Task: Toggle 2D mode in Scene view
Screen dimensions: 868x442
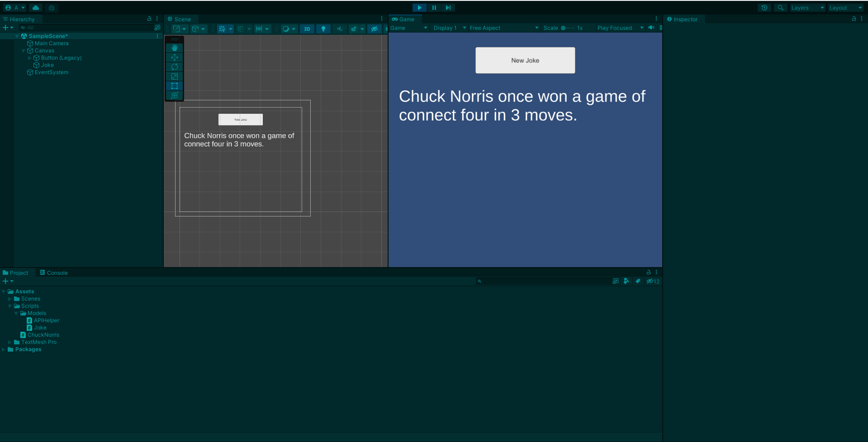Action: coord(307,29)
